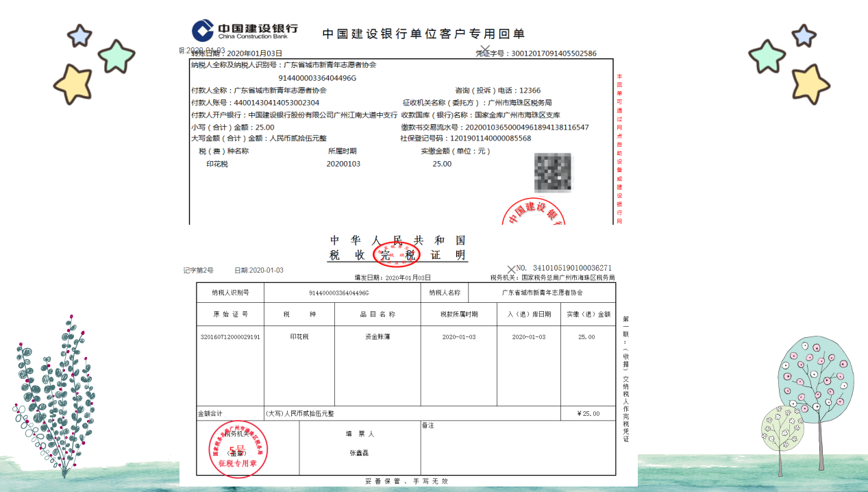Click 25.00 under 实缴（退）金额
Viewport: 868px width, 492px height.
tap(587, 337)
